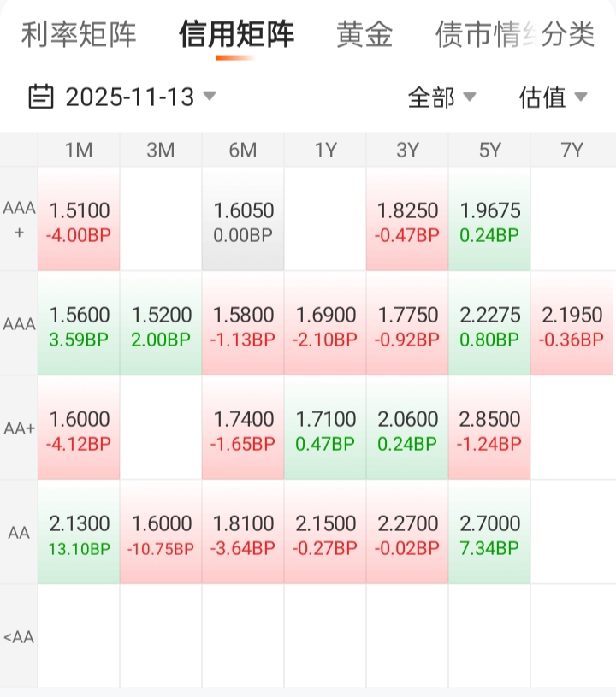Click the AA+ 5Y cell showing 2.8500

(489, 429)
